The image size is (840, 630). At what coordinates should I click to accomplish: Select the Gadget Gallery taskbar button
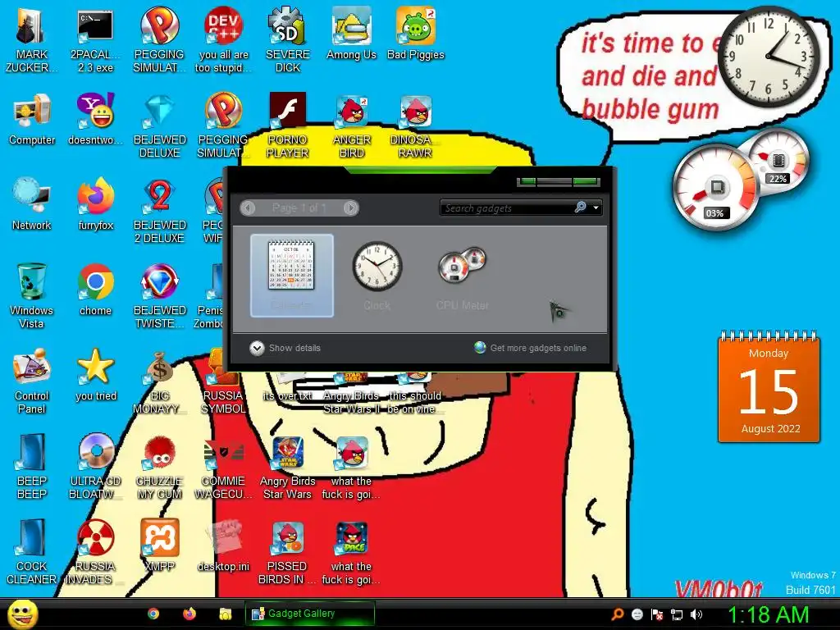click(x=309, y=614)
